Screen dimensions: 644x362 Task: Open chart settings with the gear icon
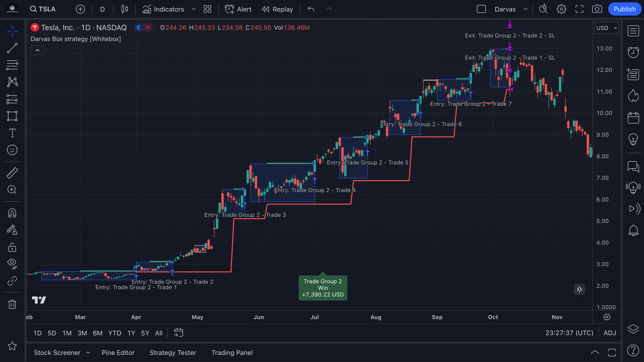click(561, 9)
